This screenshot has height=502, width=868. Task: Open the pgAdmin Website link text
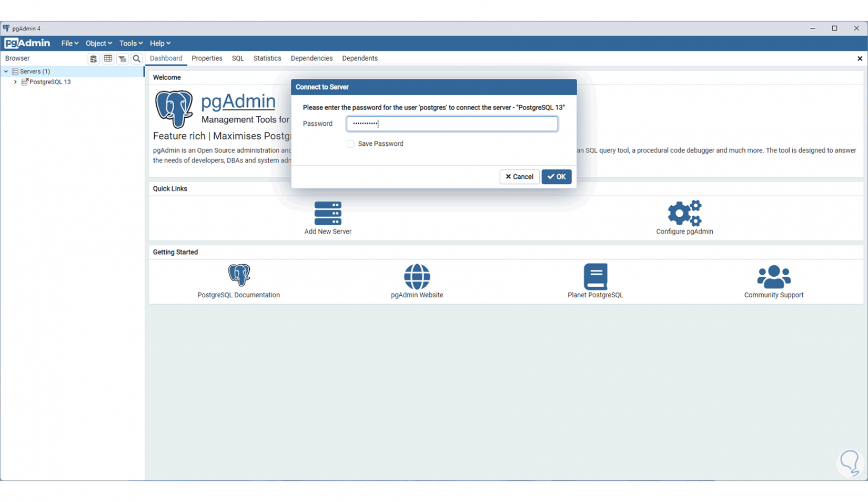click(417, 295)
